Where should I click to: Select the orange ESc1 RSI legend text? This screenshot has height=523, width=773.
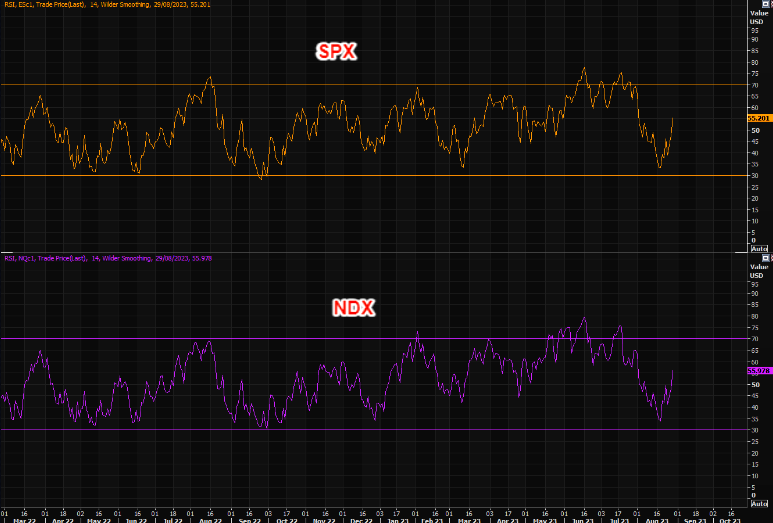(x=107, y=4)
